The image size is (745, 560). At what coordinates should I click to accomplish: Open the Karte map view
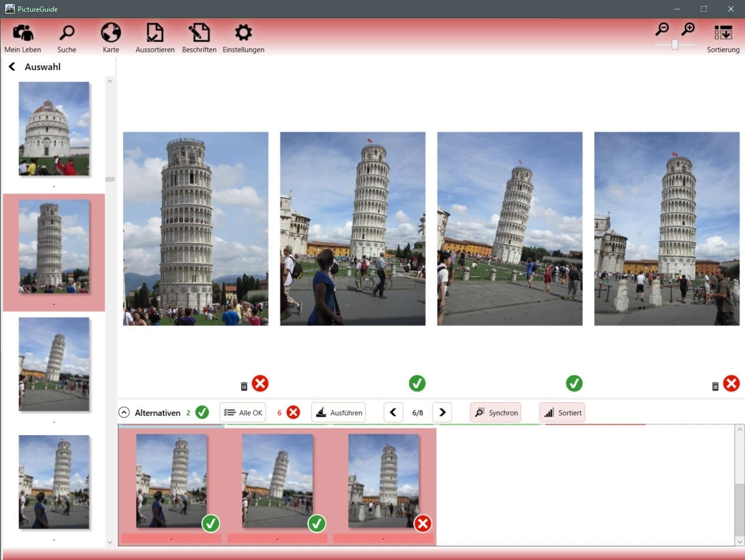pyautogui.click(x=111, y=38)
